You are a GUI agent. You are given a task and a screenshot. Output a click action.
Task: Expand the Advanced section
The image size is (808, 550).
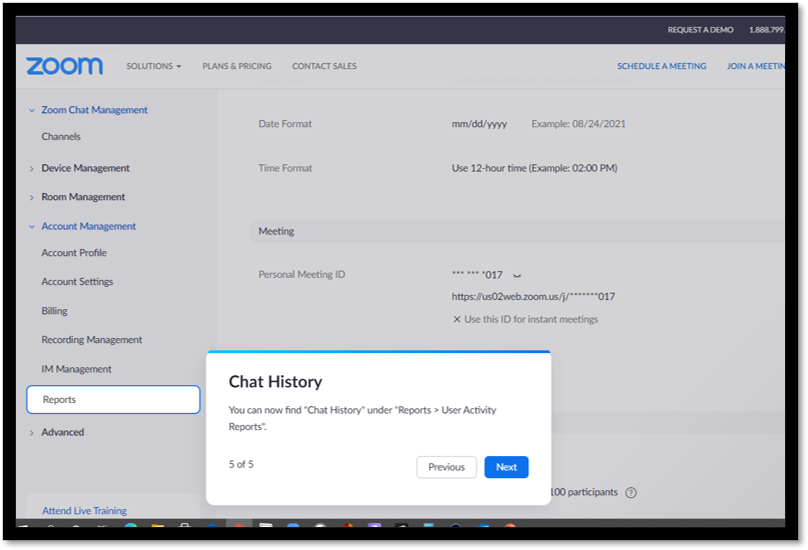32,433
